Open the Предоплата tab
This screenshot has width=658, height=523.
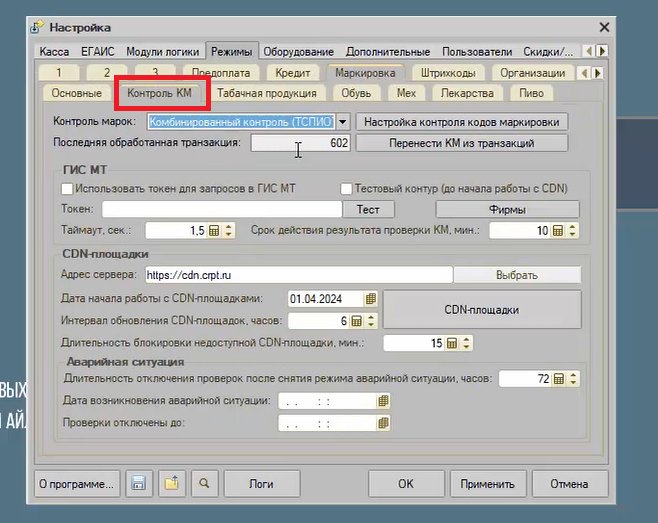(221, 73)
